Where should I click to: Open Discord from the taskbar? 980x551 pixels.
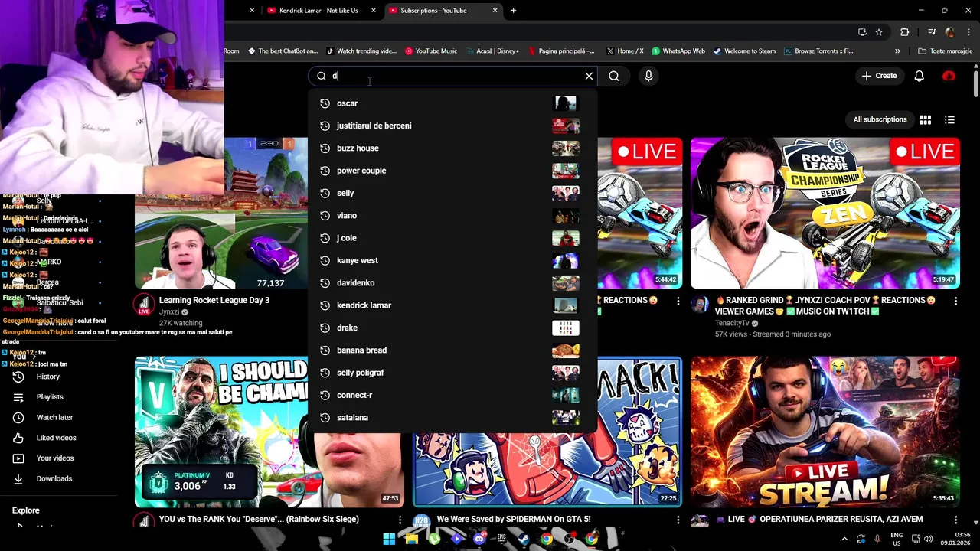coord(479,539)
